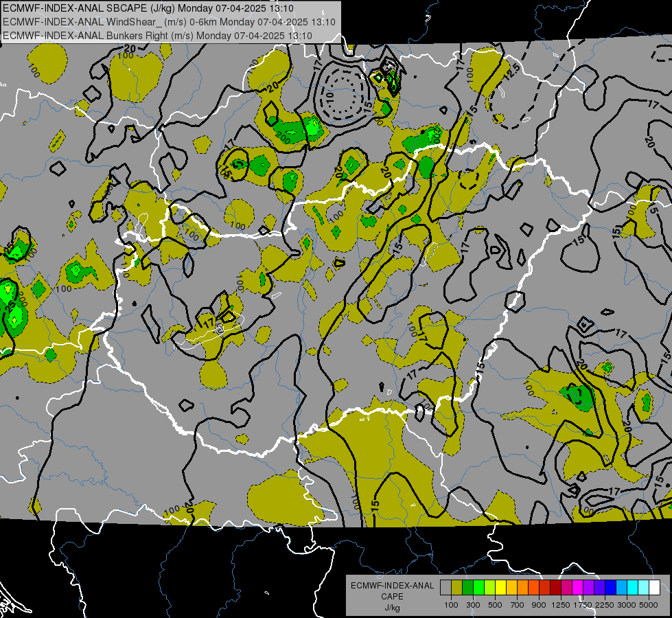
Task: Select the olive legend color swatch
Action: point(457,588)
